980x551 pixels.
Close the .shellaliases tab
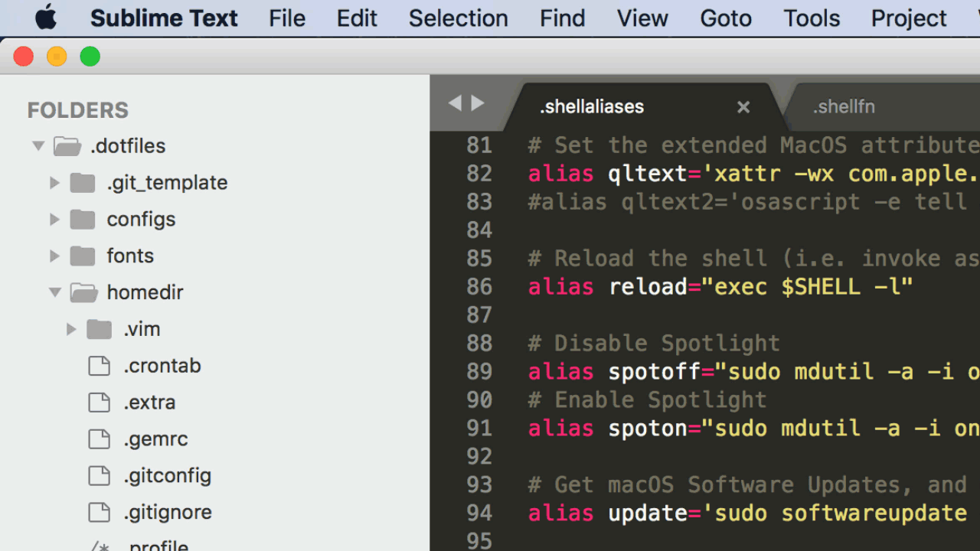coord(743,107)
